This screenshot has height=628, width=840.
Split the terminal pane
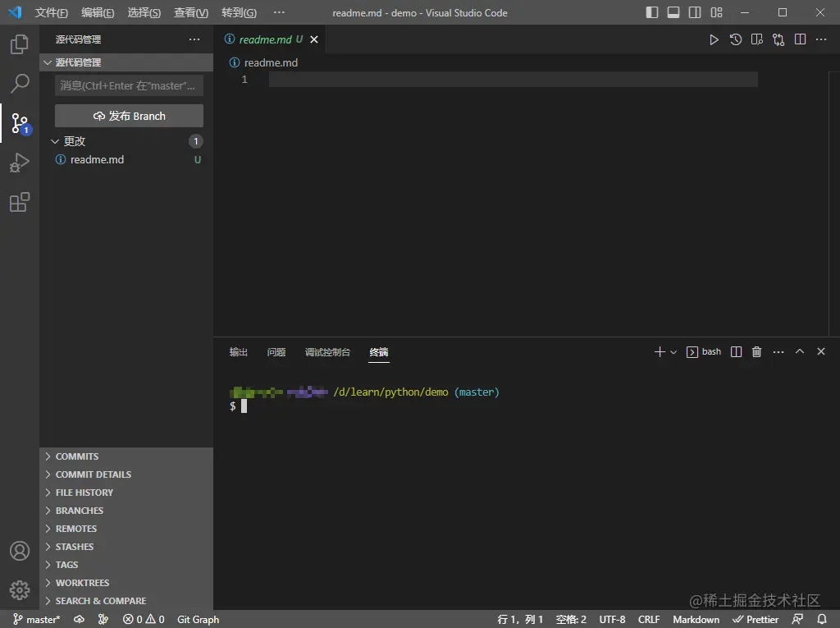tap(736, 352)
